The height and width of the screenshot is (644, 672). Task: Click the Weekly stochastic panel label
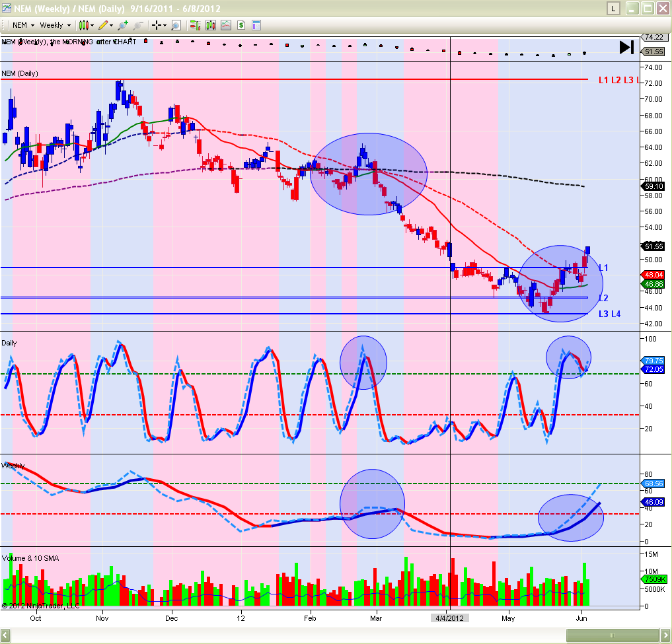coord(13,466)
